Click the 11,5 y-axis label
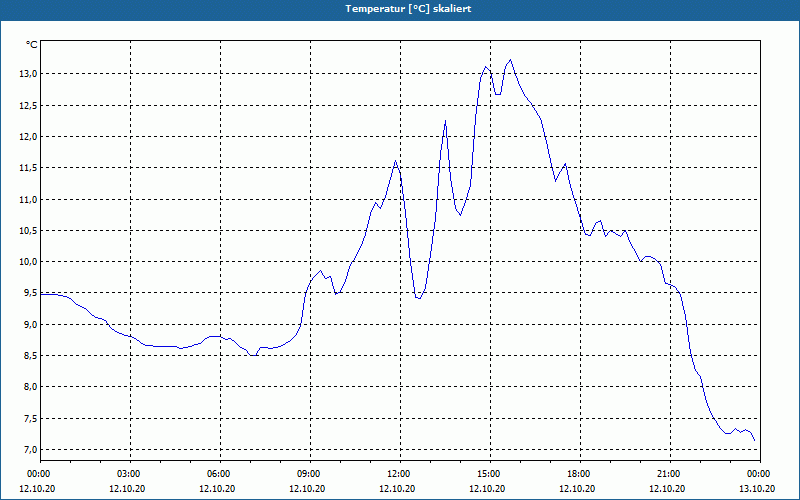This screenshot has width=800, height=500. click(x=28, y=168)
